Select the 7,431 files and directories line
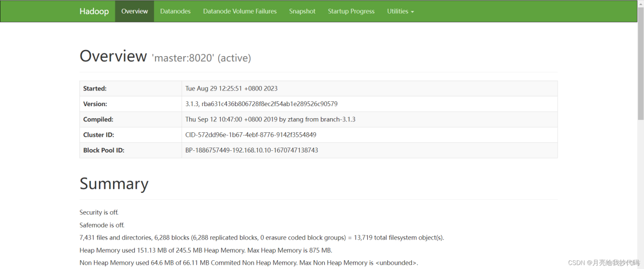644x269 pixels. point(262,238)
